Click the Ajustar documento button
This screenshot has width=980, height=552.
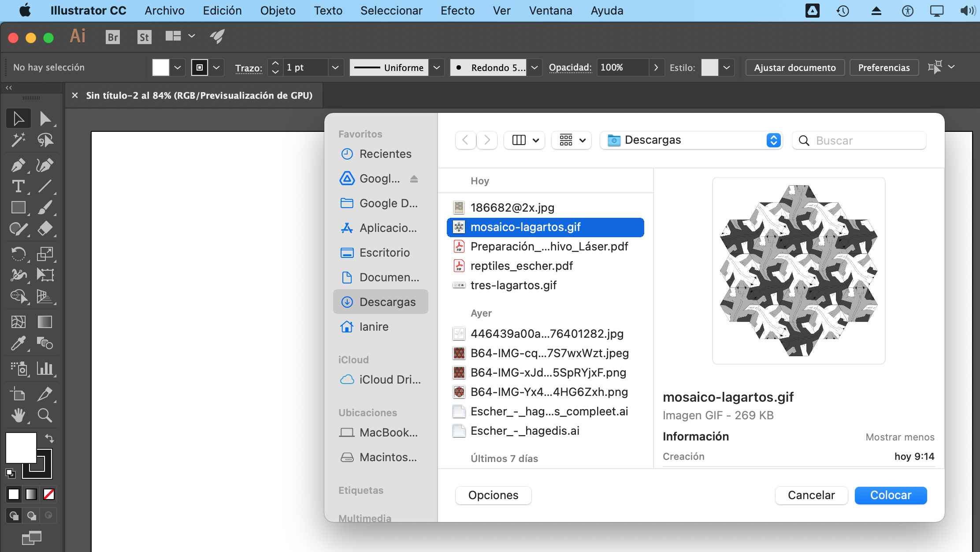pos(795,67)
